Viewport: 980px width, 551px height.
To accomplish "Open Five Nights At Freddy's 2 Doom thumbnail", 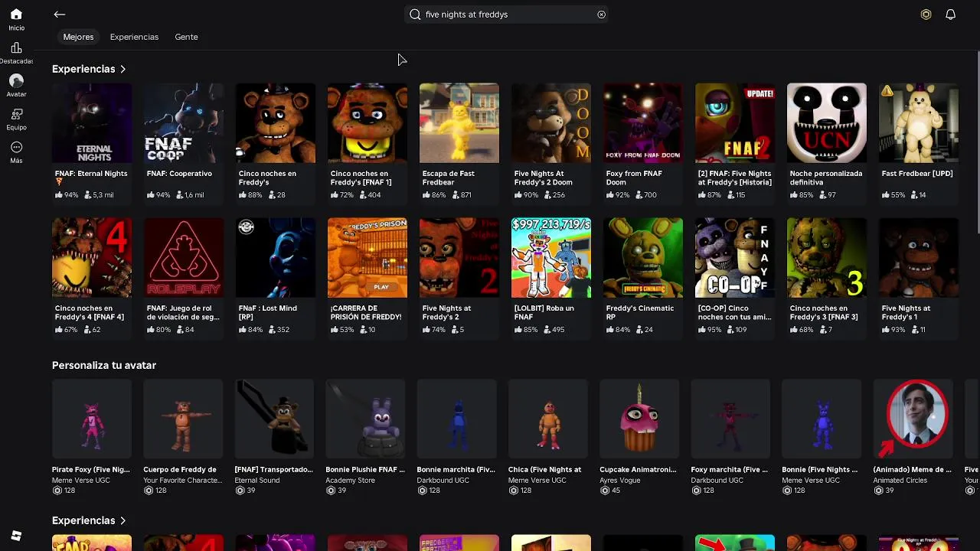I will coord(551,122).
